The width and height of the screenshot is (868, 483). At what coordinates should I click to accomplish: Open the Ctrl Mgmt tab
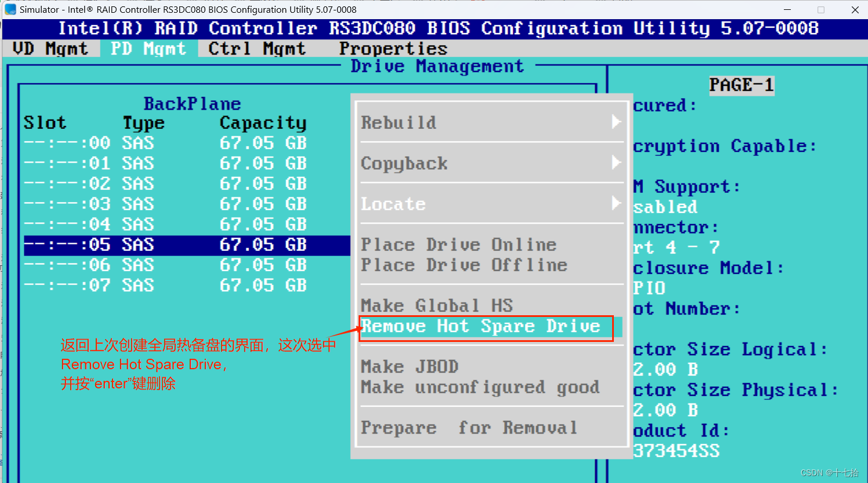pyautogui.click(x=257, y=49)
